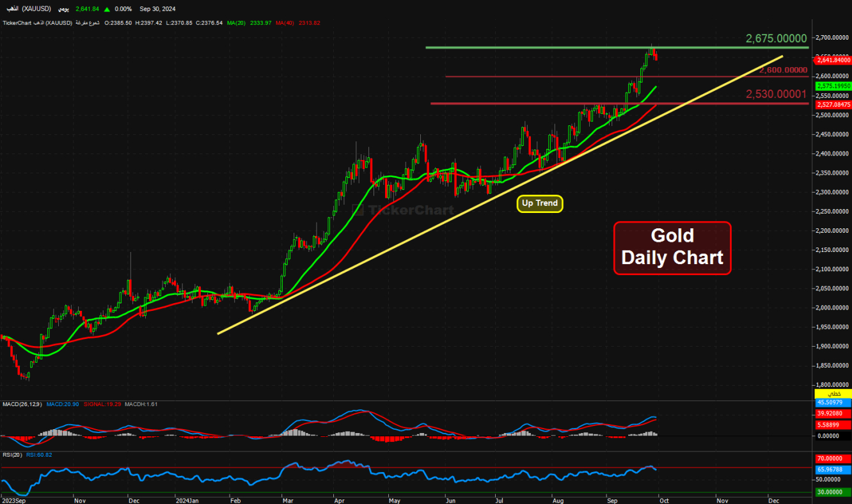This screenshot has height=504, width=852.
Task: Click the 2,600.00000 level label
Action: (783, 70)
